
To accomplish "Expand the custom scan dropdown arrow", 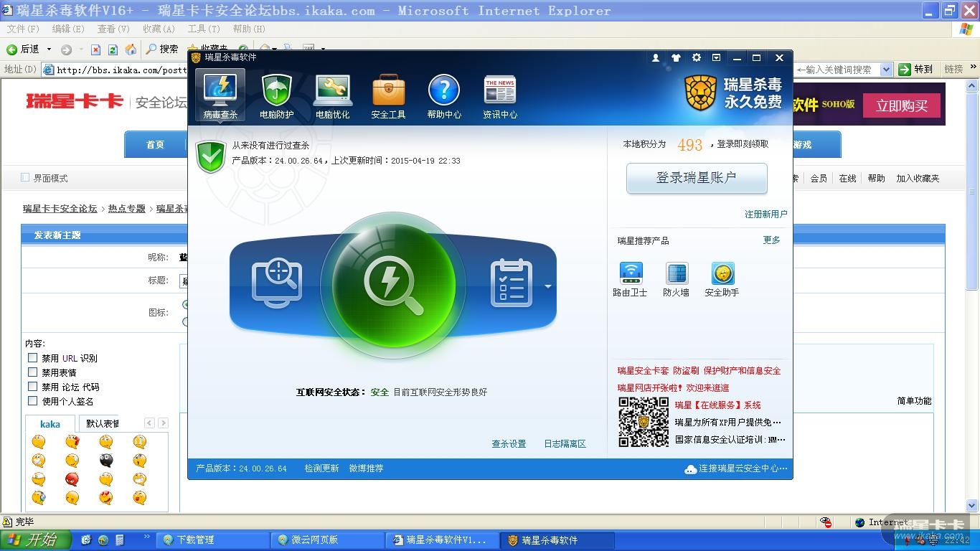I will pos(548,286).
